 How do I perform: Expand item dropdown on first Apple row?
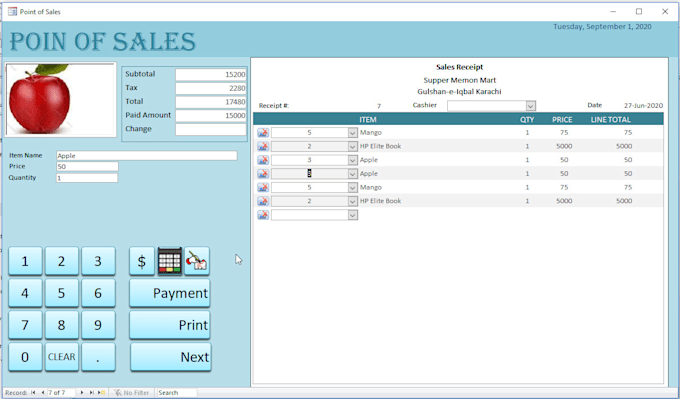click(353, 160)
